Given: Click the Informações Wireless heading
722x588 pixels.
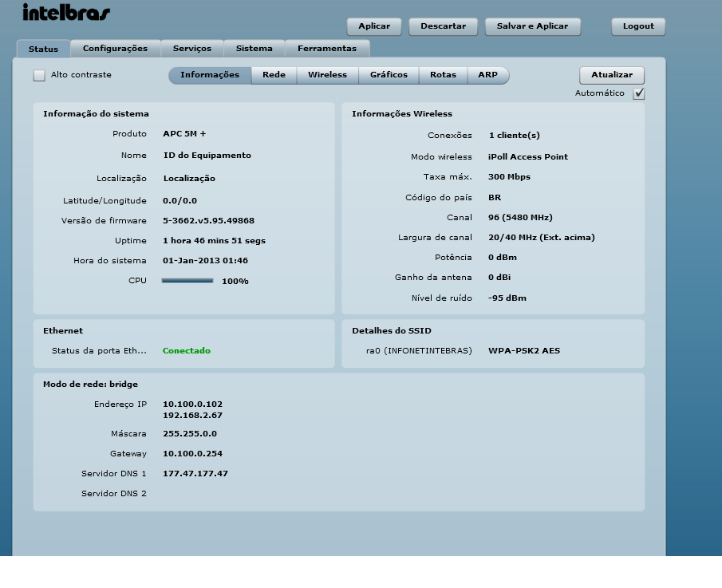Looking at the screenshot, I should click(402, 114).
